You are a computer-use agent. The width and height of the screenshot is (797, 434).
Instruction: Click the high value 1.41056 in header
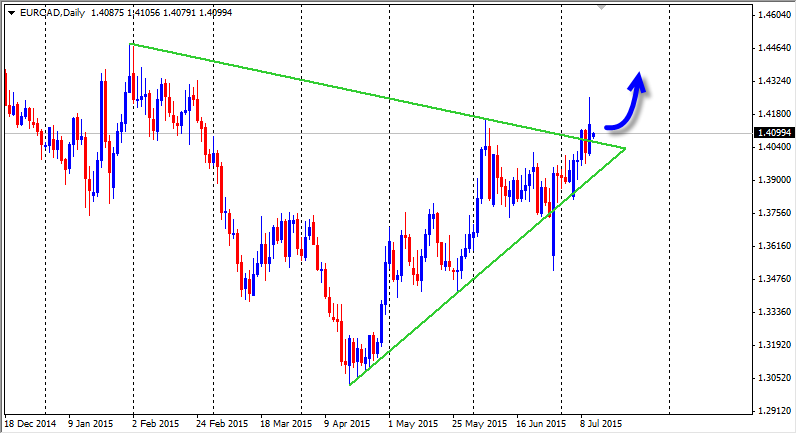pyautogui.click(x=143, y=13)
